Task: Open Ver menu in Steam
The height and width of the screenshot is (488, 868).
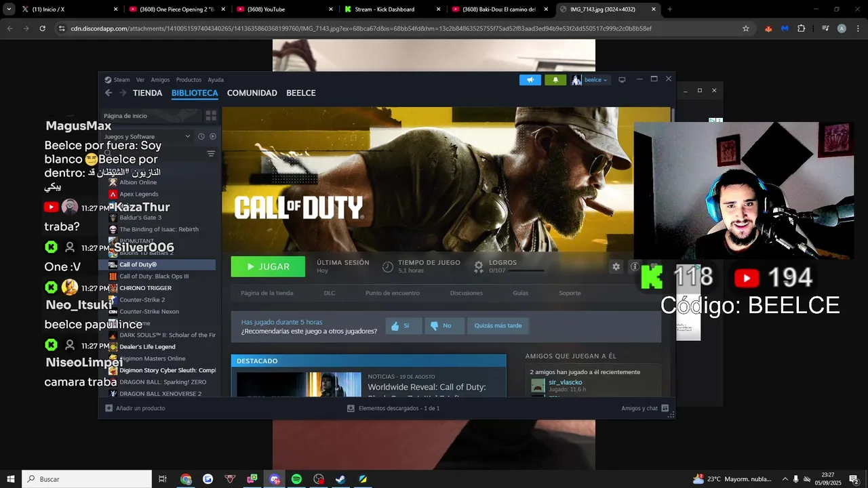Action: [140, 80]
